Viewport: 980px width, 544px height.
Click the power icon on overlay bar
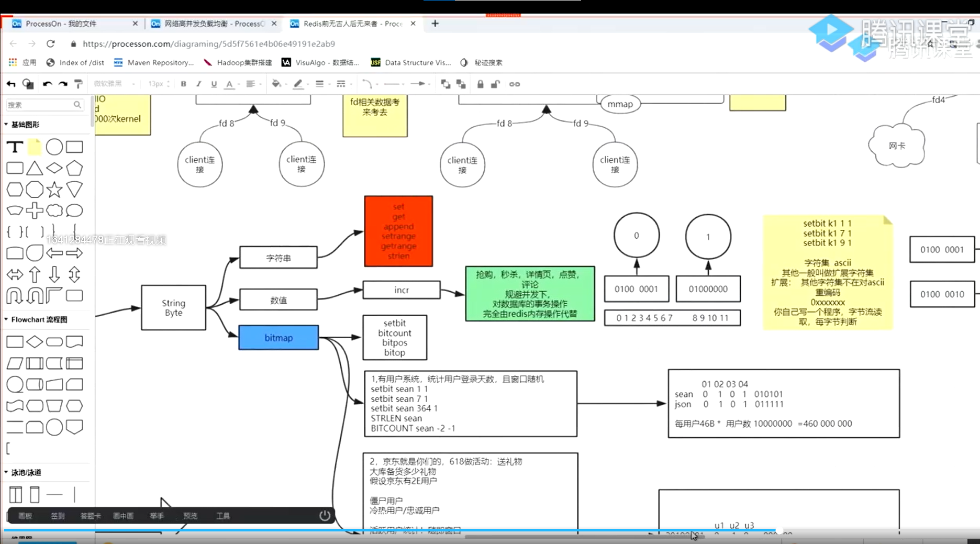pyautogui.click(x=325, y=515)
